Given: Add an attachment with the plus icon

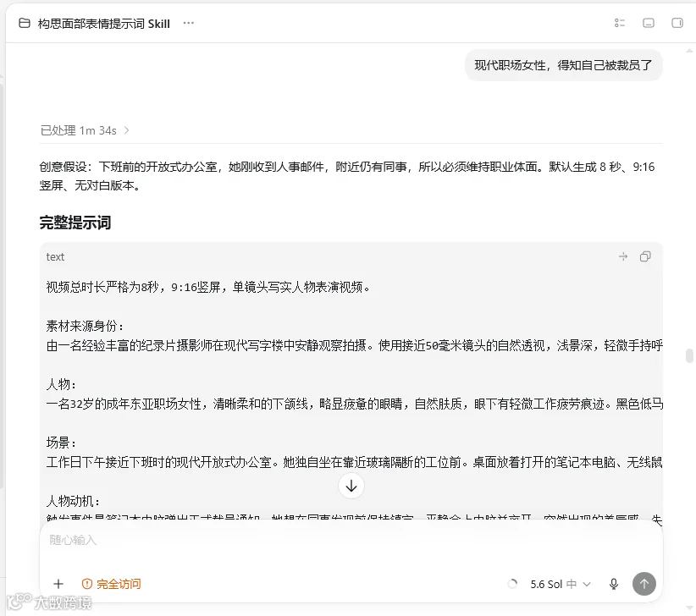Looking at the screenshot, I should [58, 584].
